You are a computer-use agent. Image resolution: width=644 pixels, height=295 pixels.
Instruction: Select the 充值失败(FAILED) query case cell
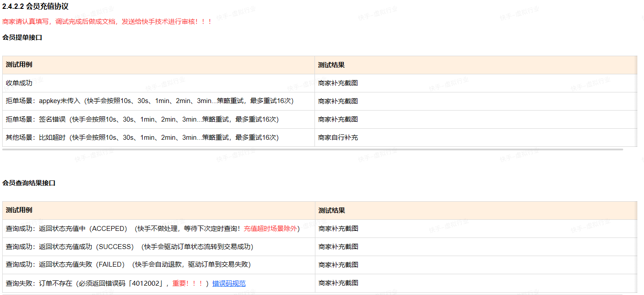pos(159,265)
